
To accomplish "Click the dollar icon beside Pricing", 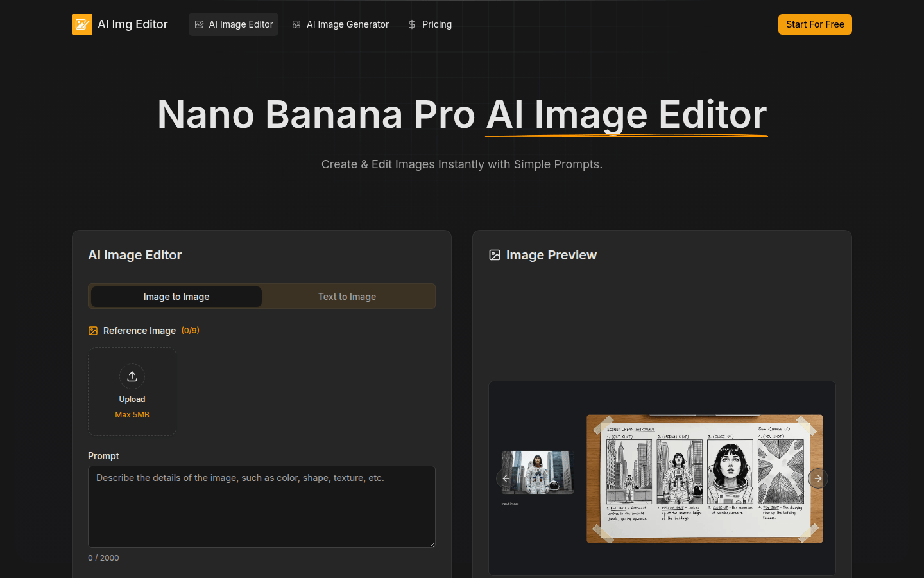I will click(412, 24).
